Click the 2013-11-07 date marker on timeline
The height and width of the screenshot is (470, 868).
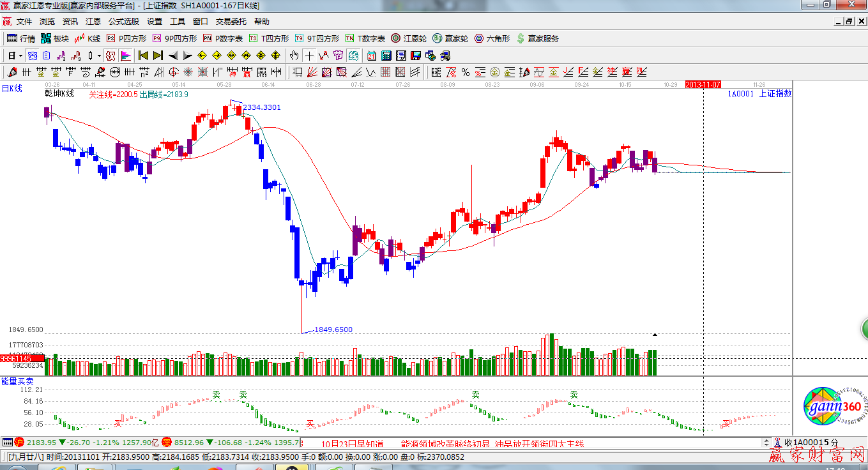(703, 84)
